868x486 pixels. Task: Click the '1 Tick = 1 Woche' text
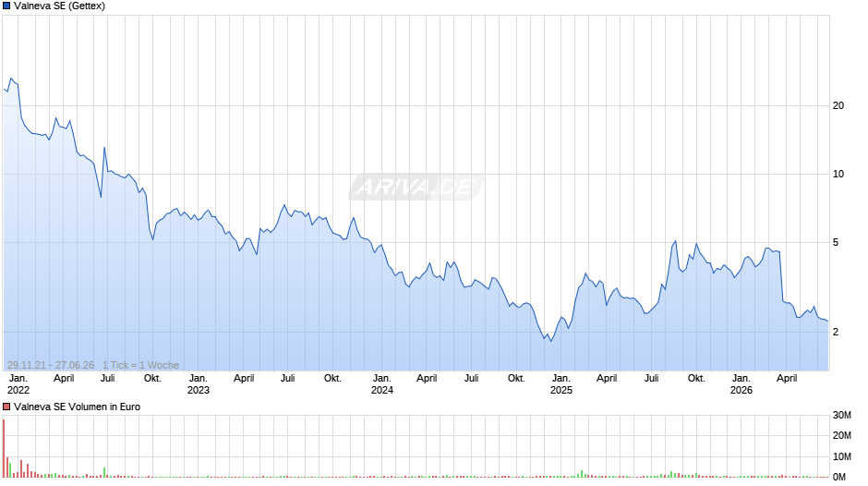[x=140, y=365]
